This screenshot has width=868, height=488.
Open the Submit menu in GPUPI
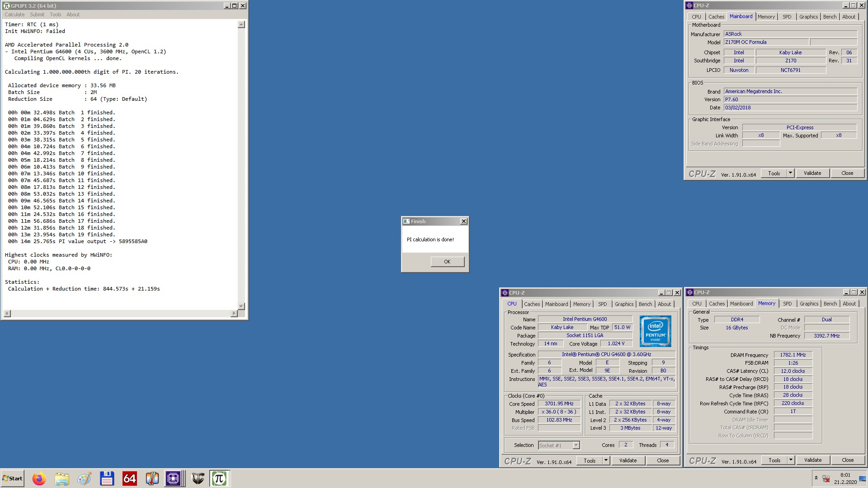tap(37, 14)
